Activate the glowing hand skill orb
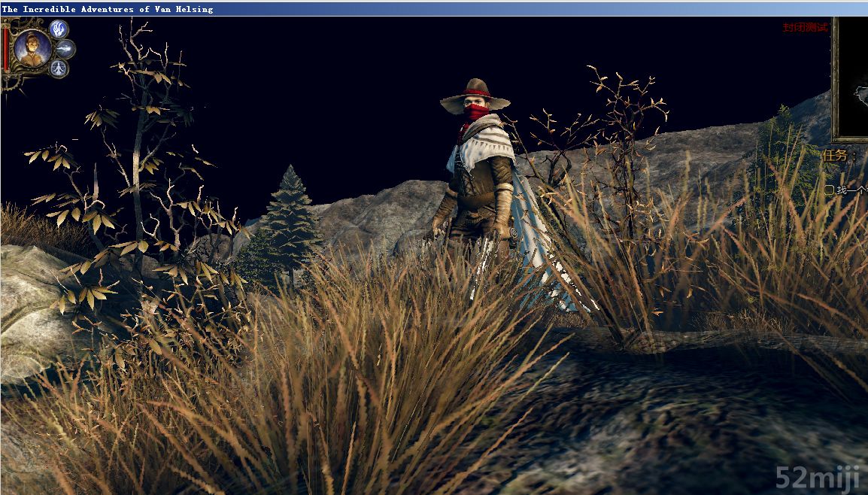Image resolution: width=868 pixels, height=495 pixels. coord(59,29)
